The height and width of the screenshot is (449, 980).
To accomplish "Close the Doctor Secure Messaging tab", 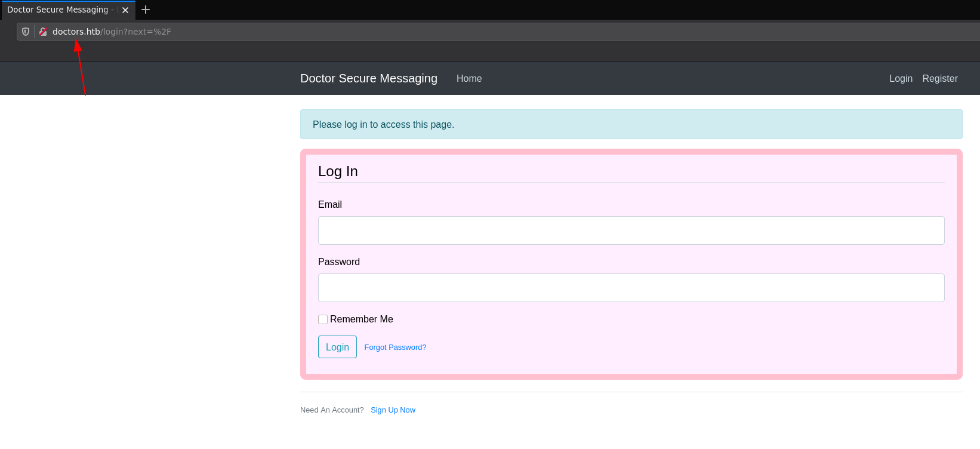I will point(125,10).
